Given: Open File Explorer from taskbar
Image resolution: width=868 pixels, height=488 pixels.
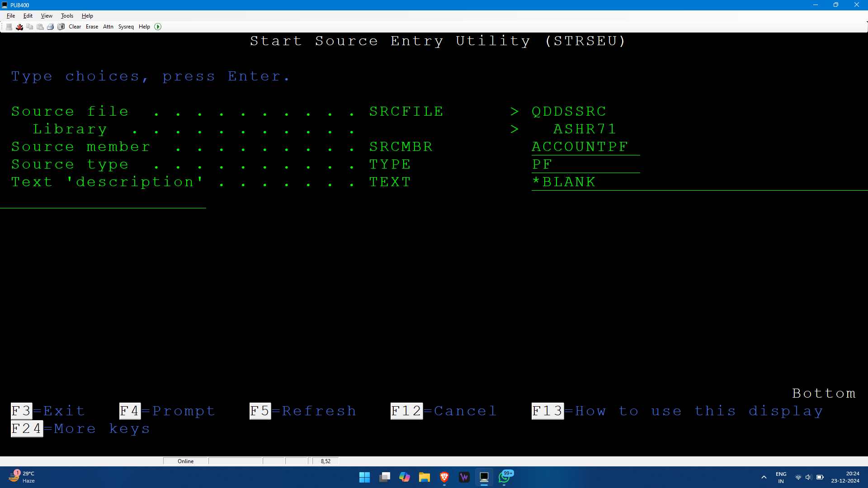Looking at the screenshot, I should tap(424, 477).
